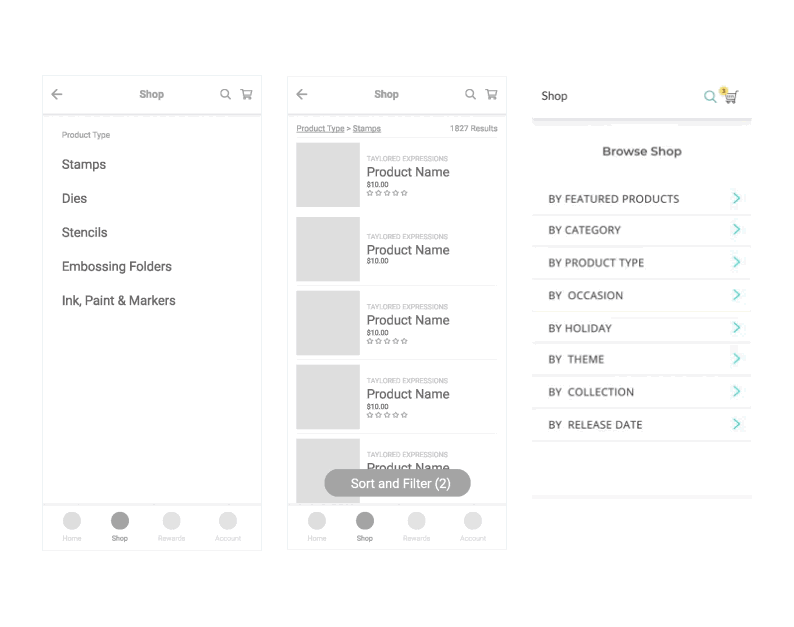This screenshot has width=794, height=627.
Task: Select Embossing Folders product type
Action: point(116,266)
